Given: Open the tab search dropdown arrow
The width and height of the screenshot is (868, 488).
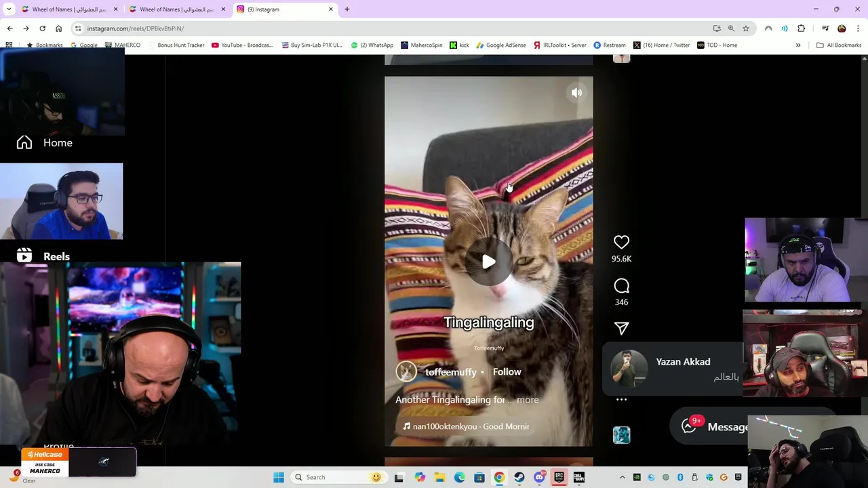Looking at the screenshot, I should (9, 9).
